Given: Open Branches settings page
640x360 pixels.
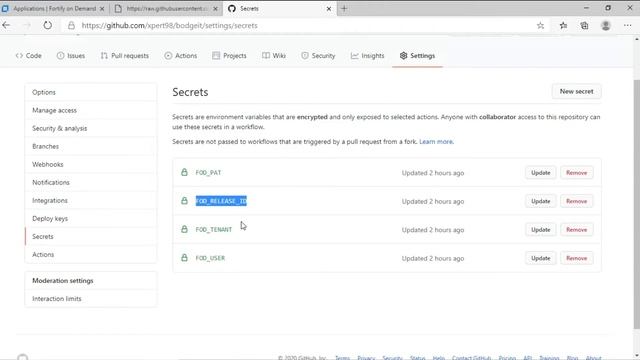Looking at the screenshot, I should pyautogui.click(x=91, y=146).
